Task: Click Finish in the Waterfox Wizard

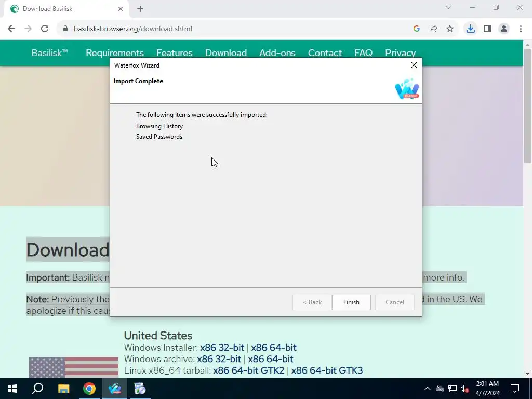Action: (x=351, y=302)
